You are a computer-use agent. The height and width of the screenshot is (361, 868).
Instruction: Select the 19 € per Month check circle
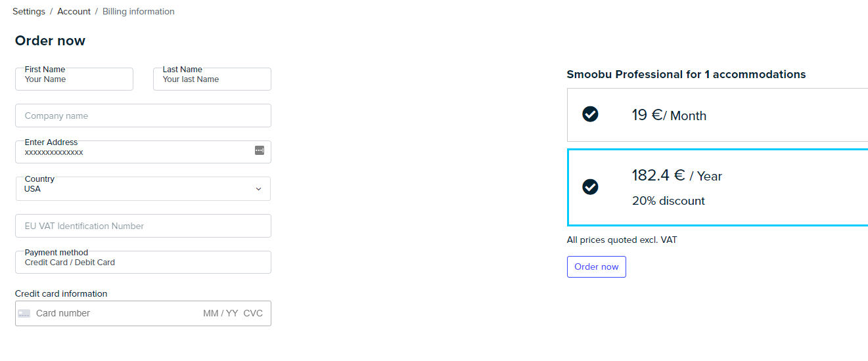[x=590, y=114]
